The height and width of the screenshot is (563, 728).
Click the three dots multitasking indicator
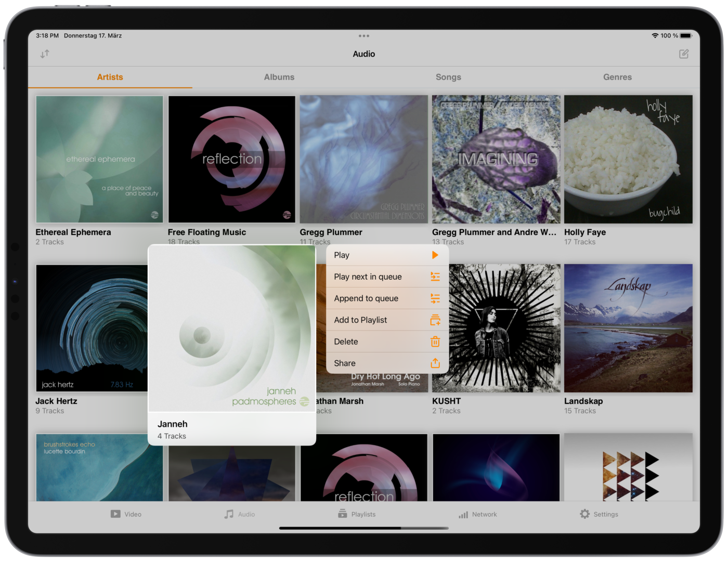click(364, 36)
